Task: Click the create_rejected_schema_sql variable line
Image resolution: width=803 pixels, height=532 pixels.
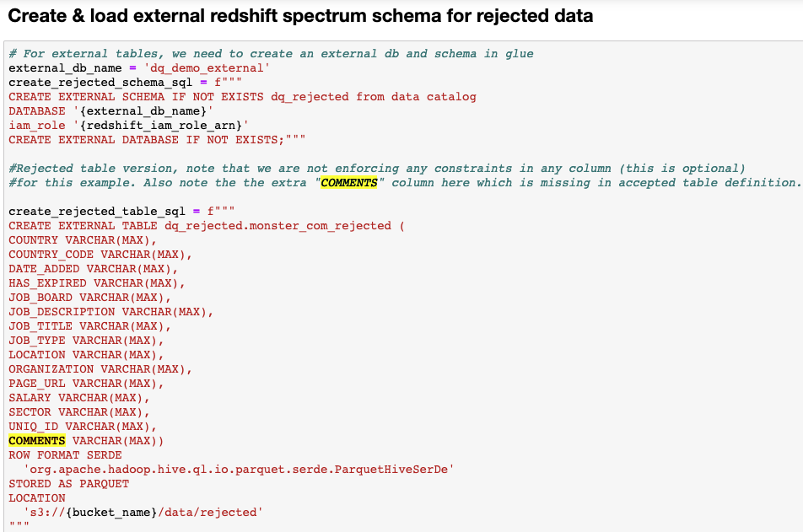Action: [125, 83]
